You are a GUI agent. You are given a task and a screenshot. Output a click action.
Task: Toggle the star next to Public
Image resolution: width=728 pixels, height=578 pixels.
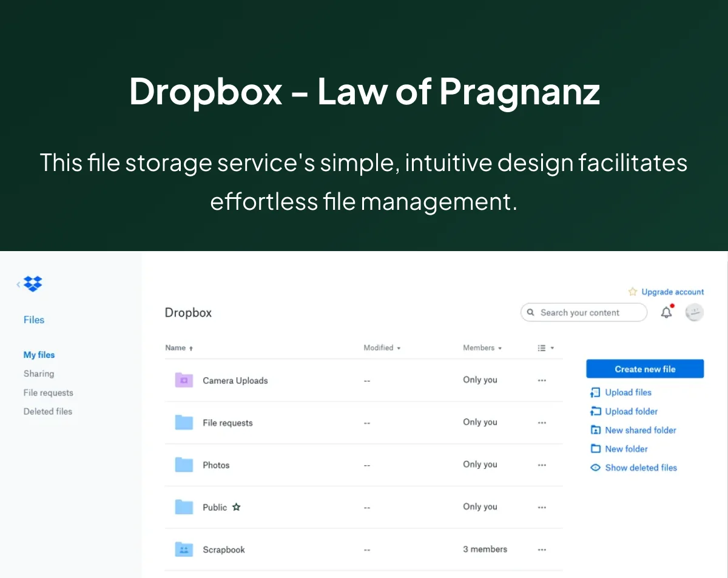point(237,507)
